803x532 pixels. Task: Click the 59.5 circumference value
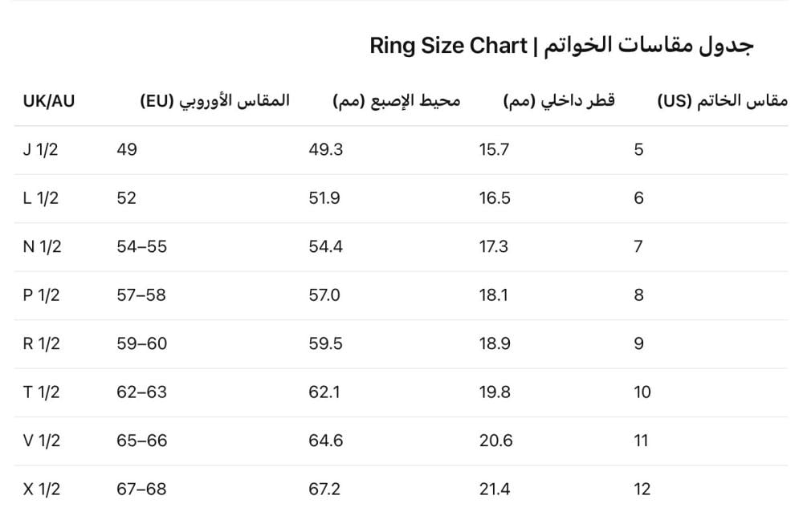(x=325, y=343)
